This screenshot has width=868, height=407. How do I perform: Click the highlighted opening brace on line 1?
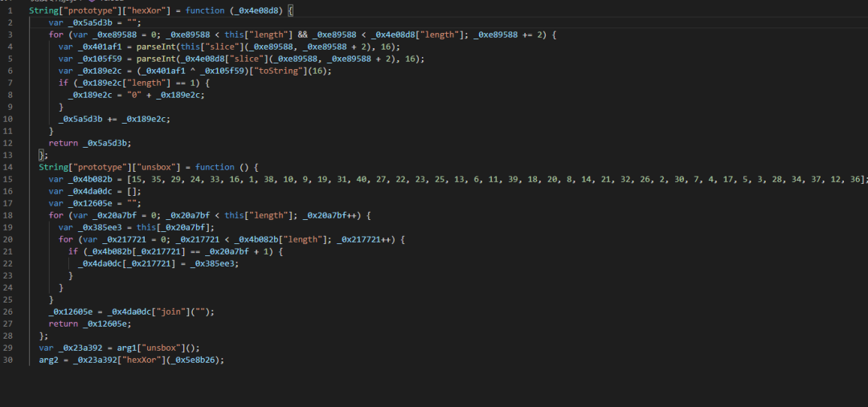point(290,10)
